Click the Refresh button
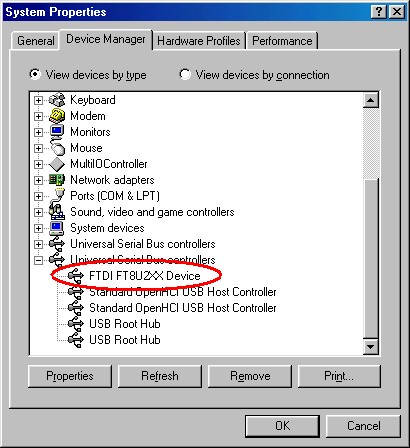 160,376
